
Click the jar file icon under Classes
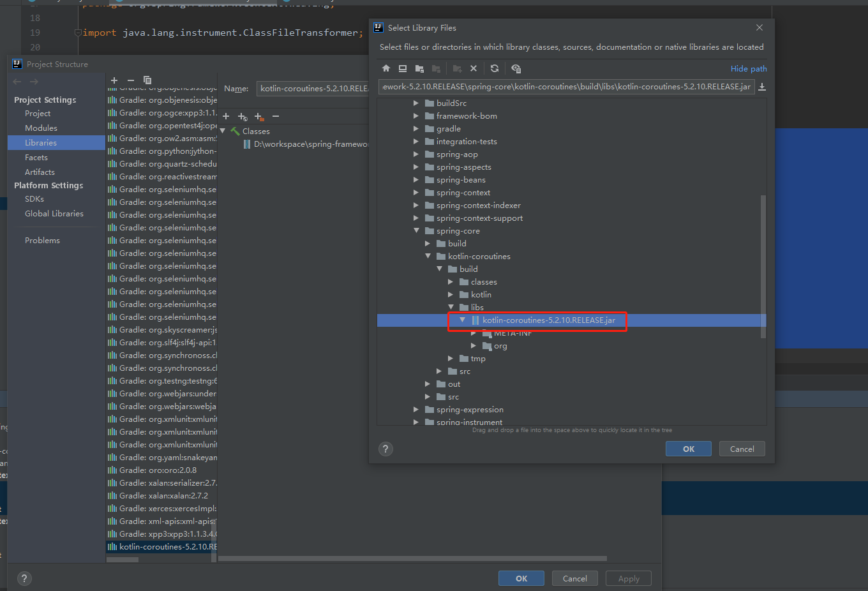pyautogui.click(x=247, y=144)
